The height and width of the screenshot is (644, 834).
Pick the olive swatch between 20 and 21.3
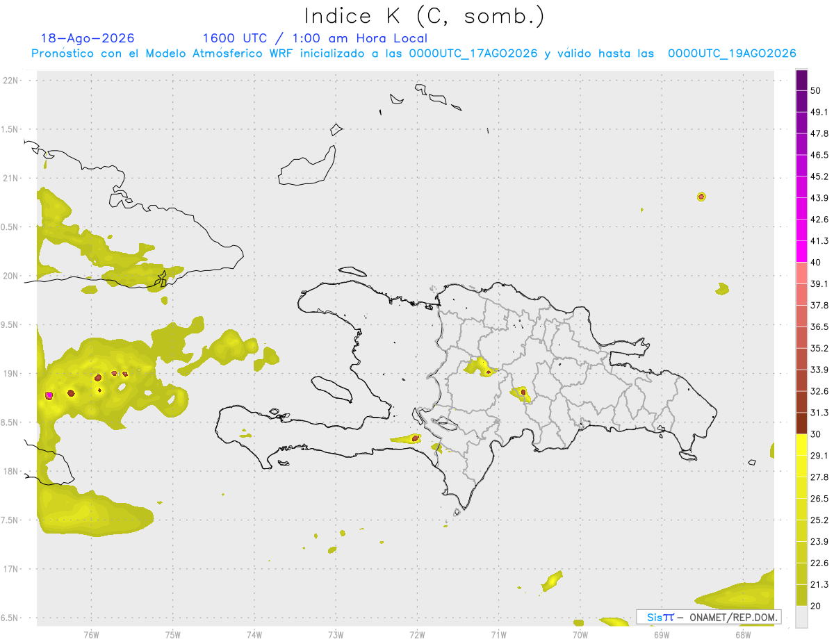[801, 595]
